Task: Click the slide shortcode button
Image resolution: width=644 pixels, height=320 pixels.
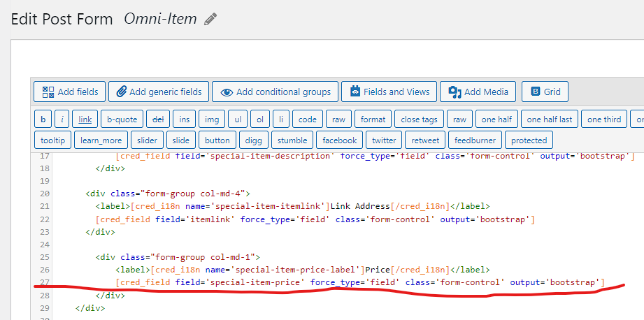Action: click(x=180, y=140)
